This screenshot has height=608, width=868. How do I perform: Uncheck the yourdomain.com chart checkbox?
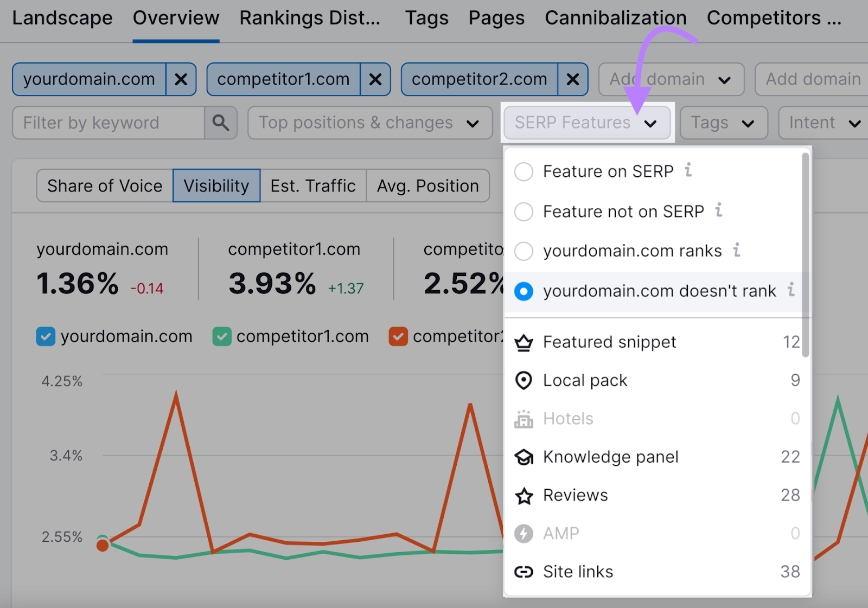pos(46,336)
